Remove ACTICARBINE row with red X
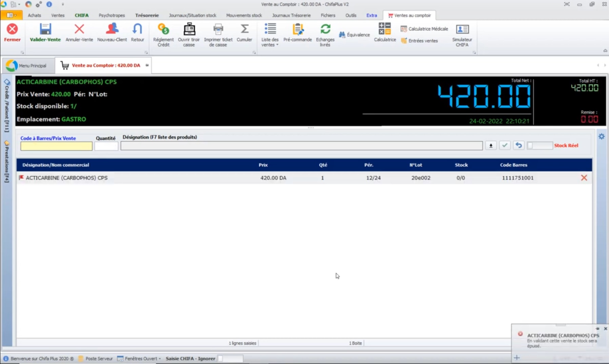 584,178
